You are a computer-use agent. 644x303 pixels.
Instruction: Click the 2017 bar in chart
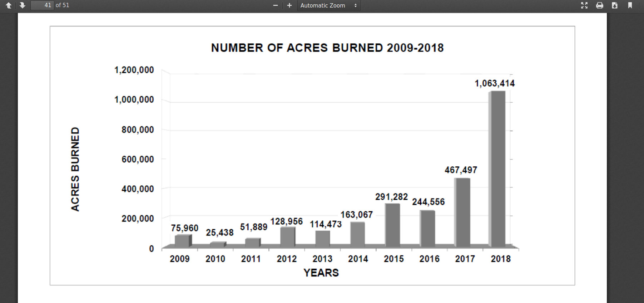click(x=462, y=212)
